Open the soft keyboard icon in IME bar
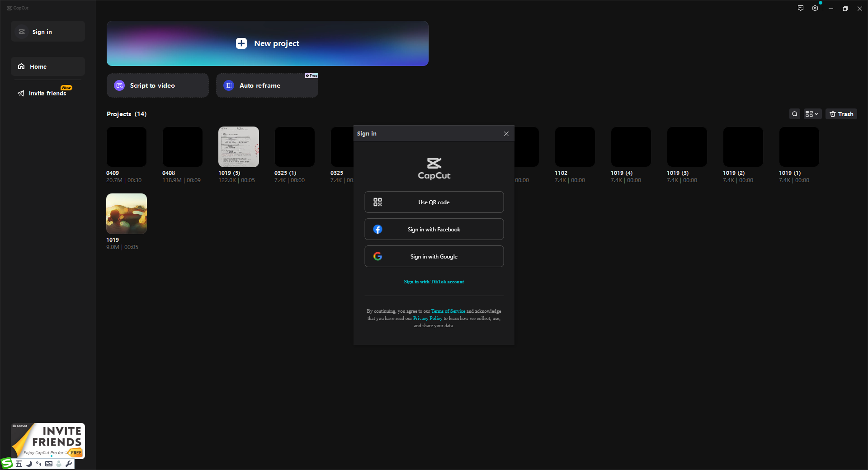The height and width of the screenshot is (470, 868). point(49,464)
